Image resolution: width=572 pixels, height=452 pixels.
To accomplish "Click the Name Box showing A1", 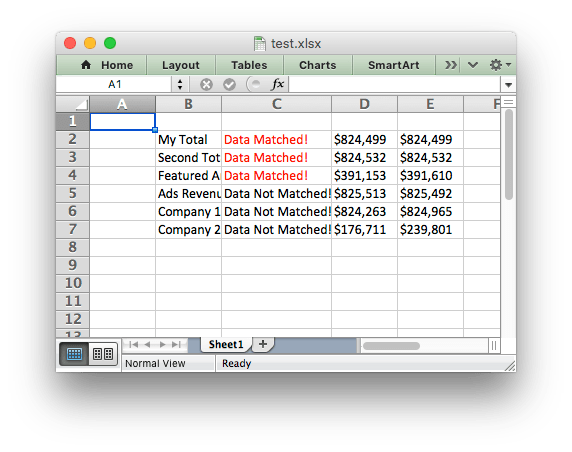I will [x=114, y=85].
